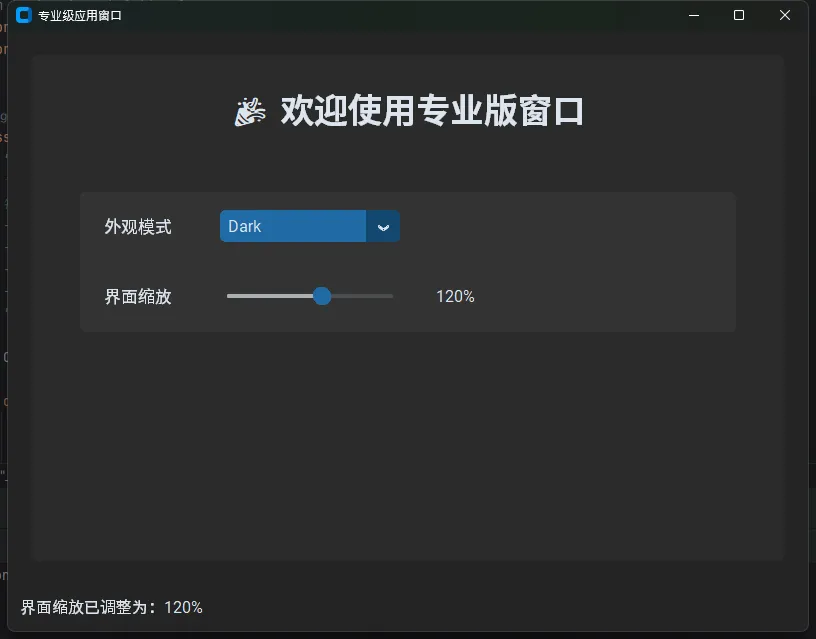Screen dimensions: 816x639
Task: Expand the appearance mode dropdown arrow
Action: [x=383, y=227]
